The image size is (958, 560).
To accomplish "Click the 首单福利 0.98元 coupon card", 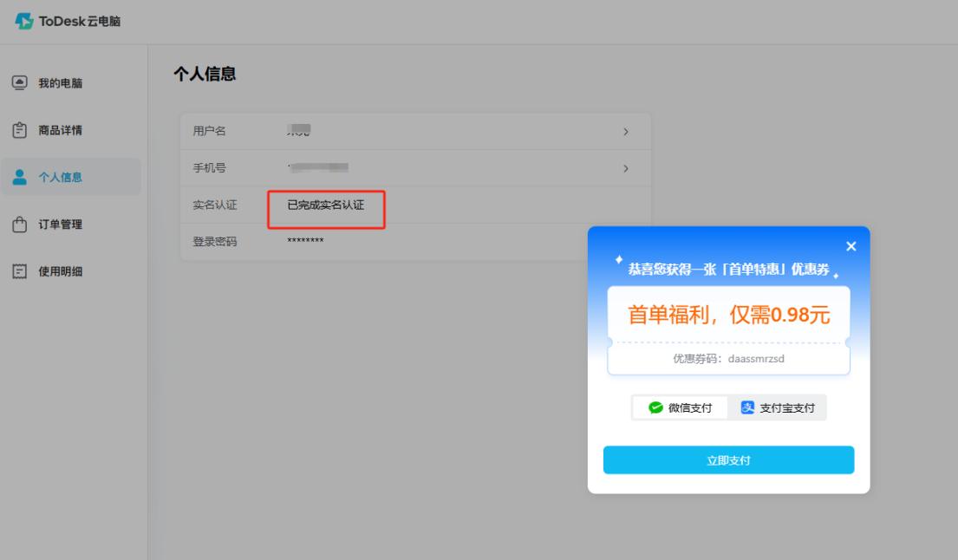I will pos(728,315).
